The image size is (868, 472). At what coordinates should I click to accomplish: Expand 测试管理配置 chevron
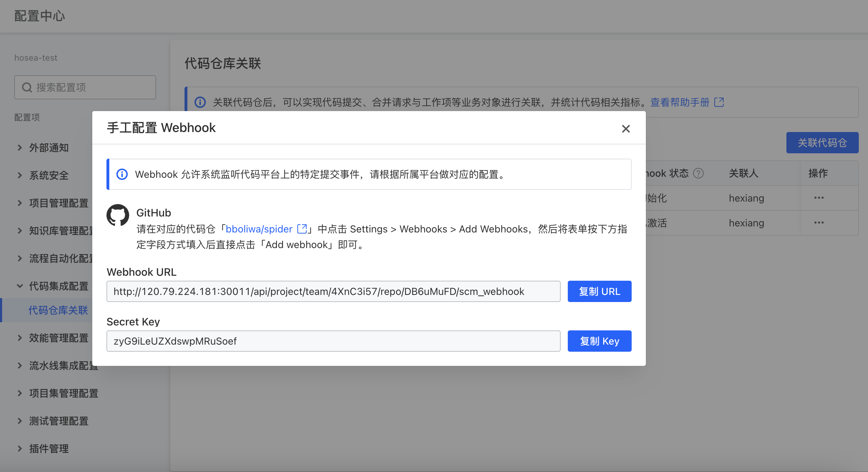point(20,421)
